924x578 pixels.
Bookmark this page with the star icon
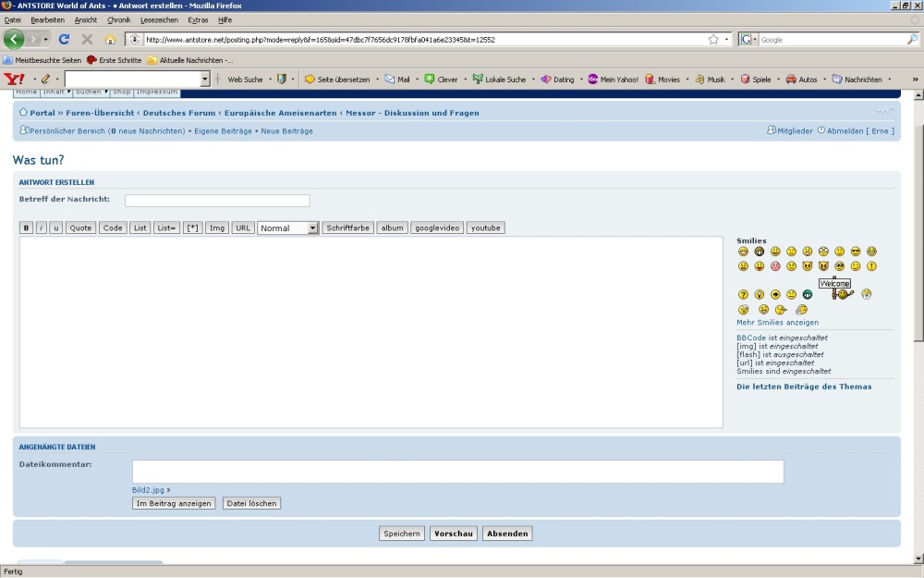tap(713, 40)
